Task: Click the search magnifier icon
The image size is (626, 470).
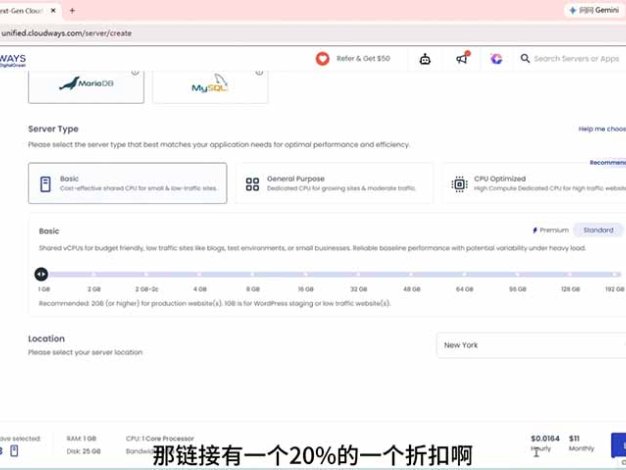Action: [x=525, y=59]
